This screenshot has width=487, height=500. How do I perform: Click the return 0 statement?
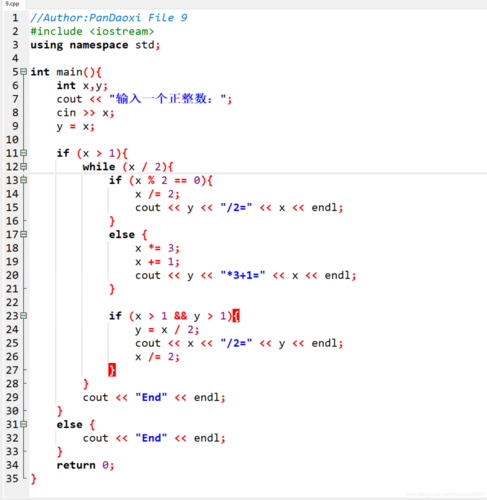coord(85,465)
